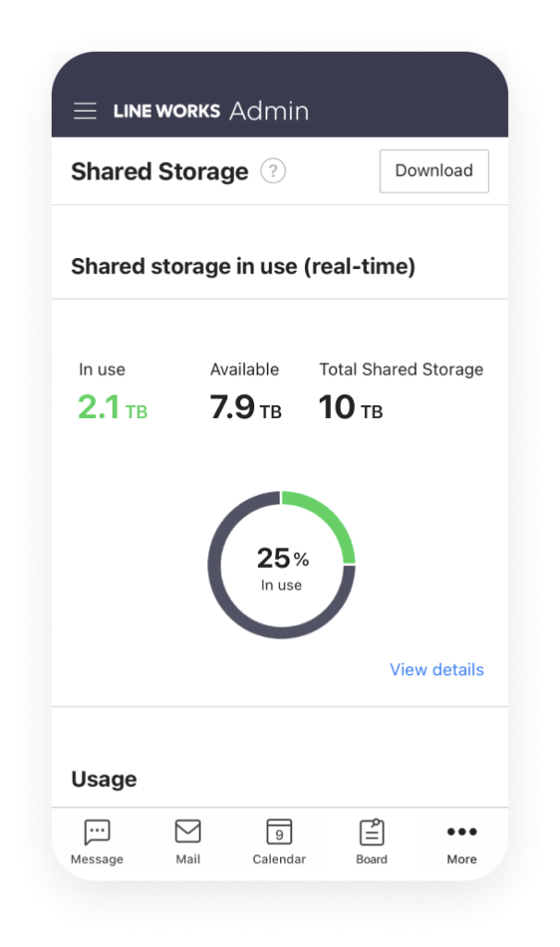Open the Mail envelope icon
This screenshot has width=560, height=947.
tap(188, 831)
